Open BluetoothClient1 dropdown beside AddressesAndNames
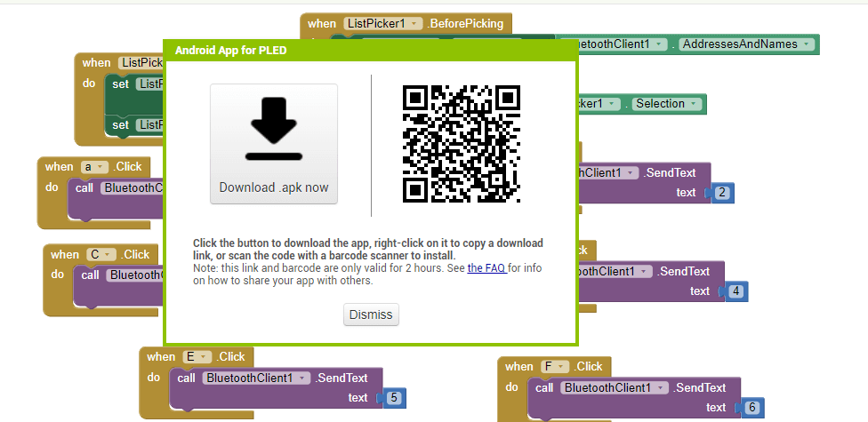This screenshot has height=422, width=868. (x=658, y=44)
